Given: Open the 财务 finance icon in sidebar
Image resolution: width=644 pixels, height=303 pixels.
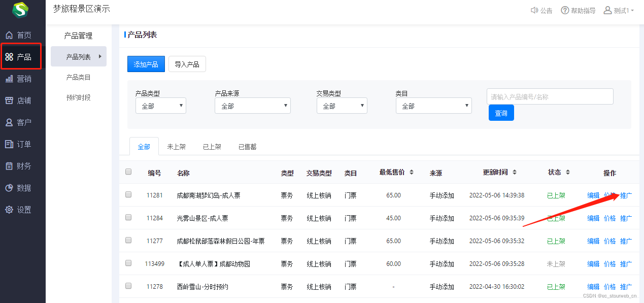Looking at the screenshot, I should [9, 166].
